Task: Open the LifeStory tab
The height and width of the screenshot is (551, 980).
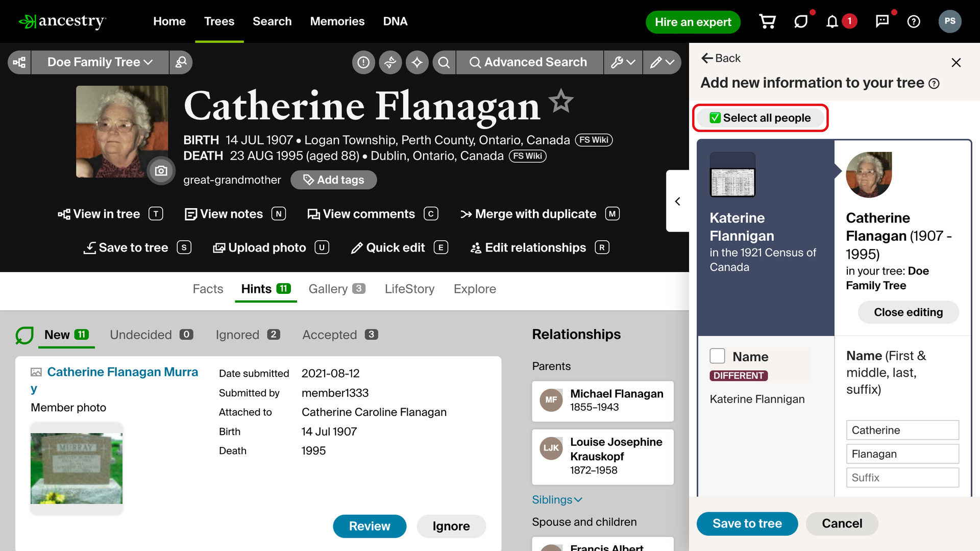Action: point(409,289)
